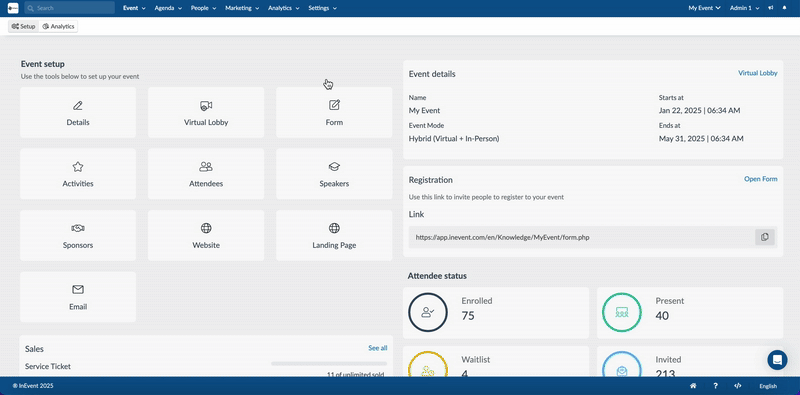This screenshot has height=395, width=800.
Task: Open the Landing Page tile
Action: (x=334, y=235)
